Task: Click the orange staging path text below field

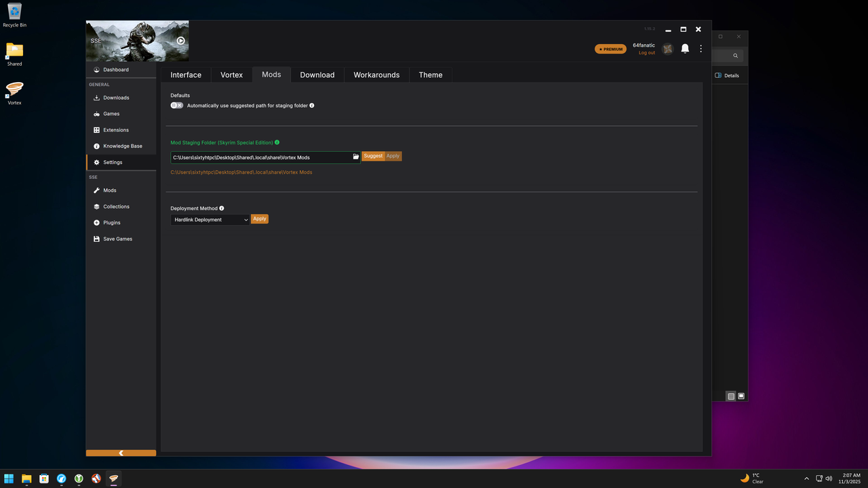Action: point(241,172)
